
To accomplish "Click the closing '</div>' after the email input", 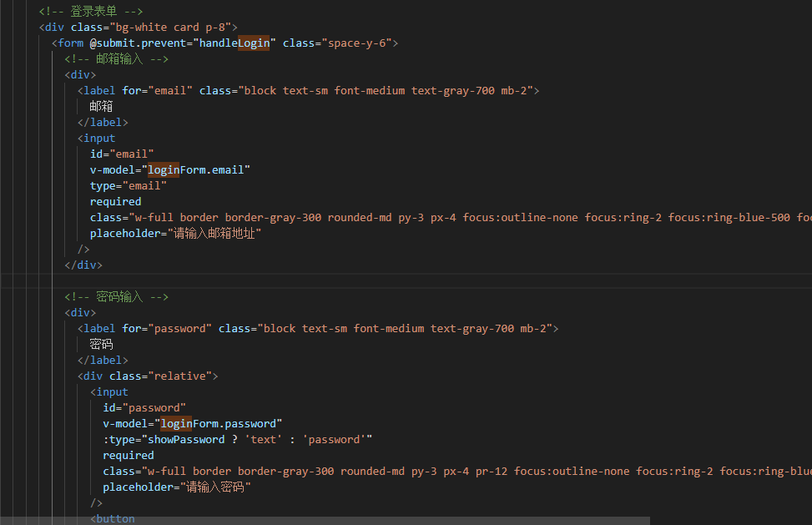I will pos(83,265).
